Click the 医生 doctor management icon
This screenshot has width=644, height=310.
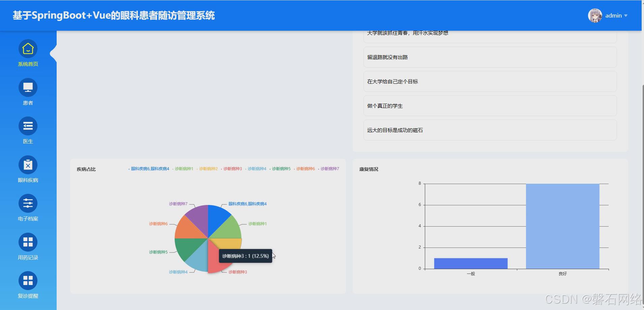tap(28, 126)
